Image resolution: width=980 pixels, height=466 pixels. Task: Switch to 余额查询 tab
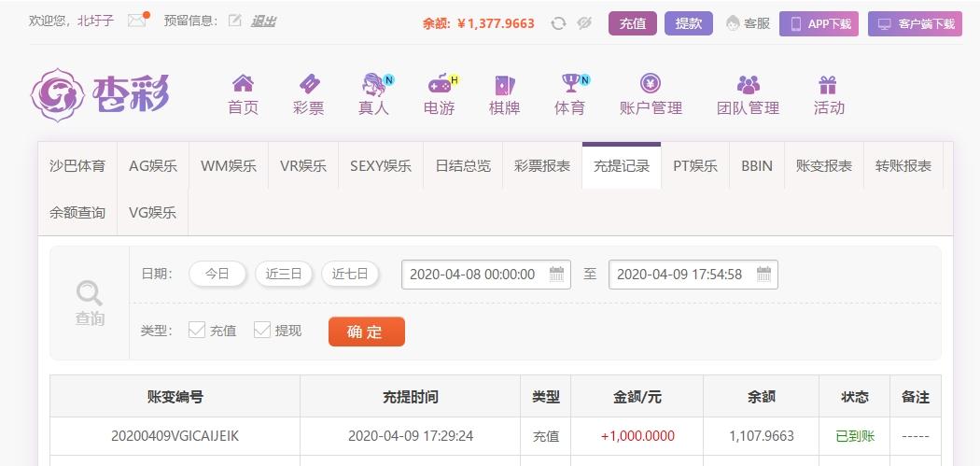[77, 213]
